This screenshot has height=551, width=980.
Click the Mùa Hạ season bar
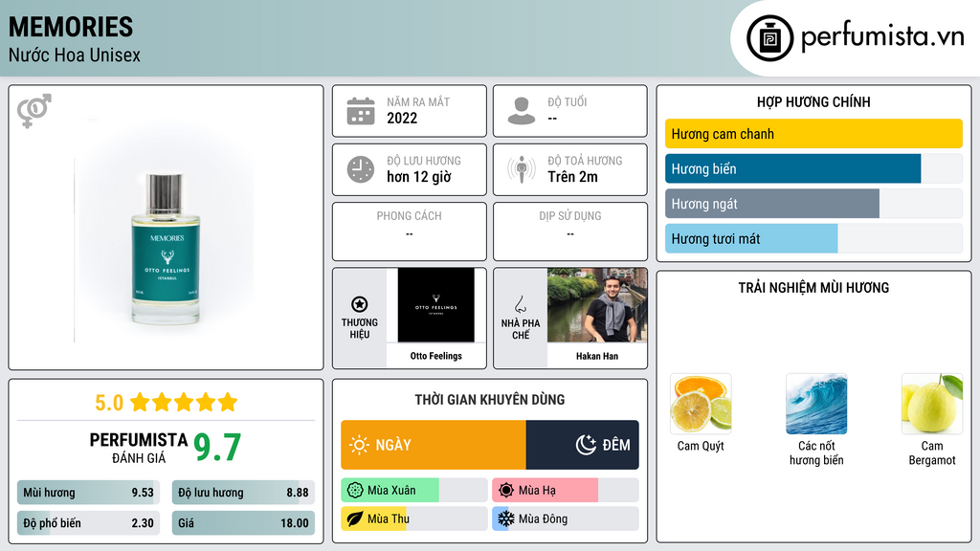pos(566,491)
